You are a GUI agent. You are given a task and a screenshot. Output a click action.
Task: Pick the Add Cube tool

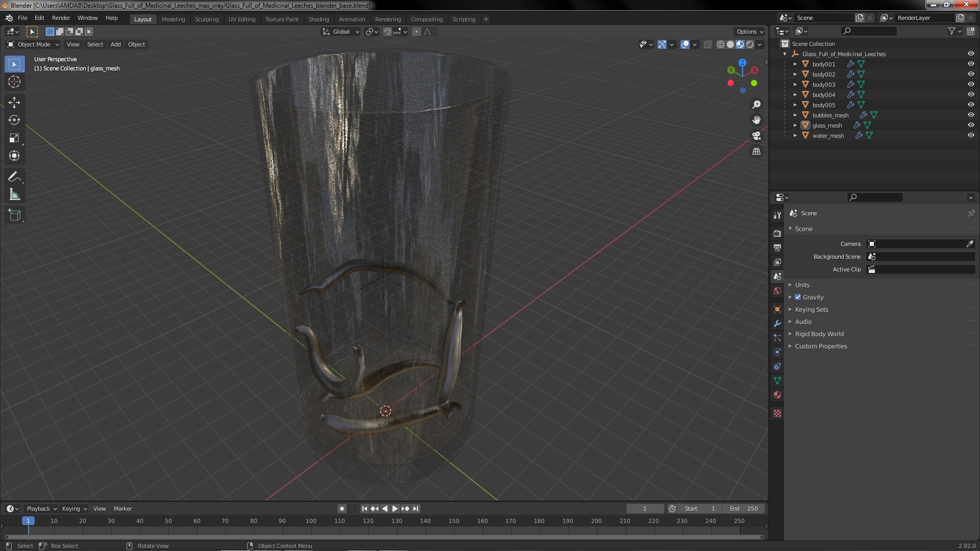click(14, 215)
